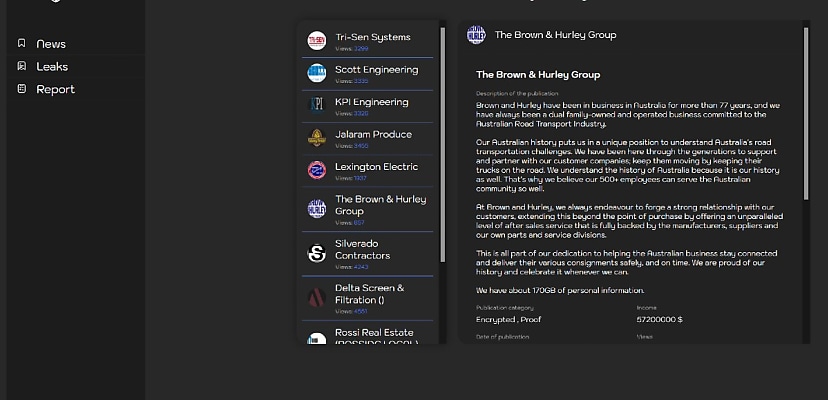The width and height of the screenshot is (828, 400).
Task: Click paragraph starting 'At Brown and Hurley, we always'
Action: [x=629, y=221]
